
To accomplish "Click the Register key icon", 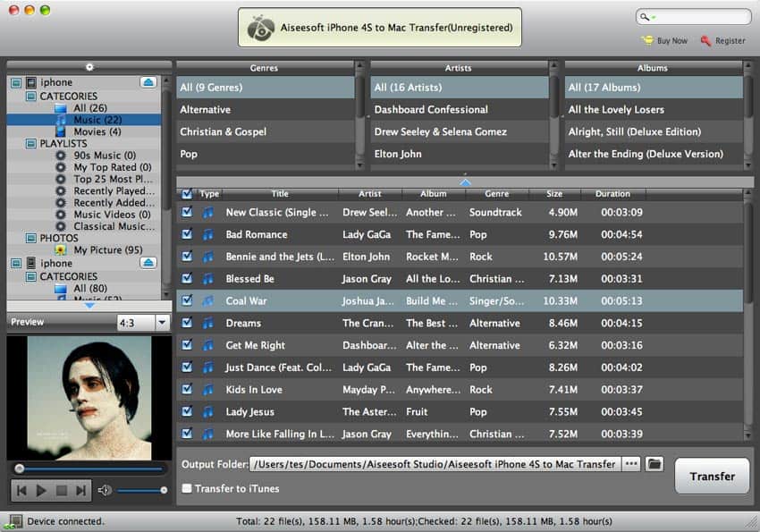I will [x=705, y=41].
